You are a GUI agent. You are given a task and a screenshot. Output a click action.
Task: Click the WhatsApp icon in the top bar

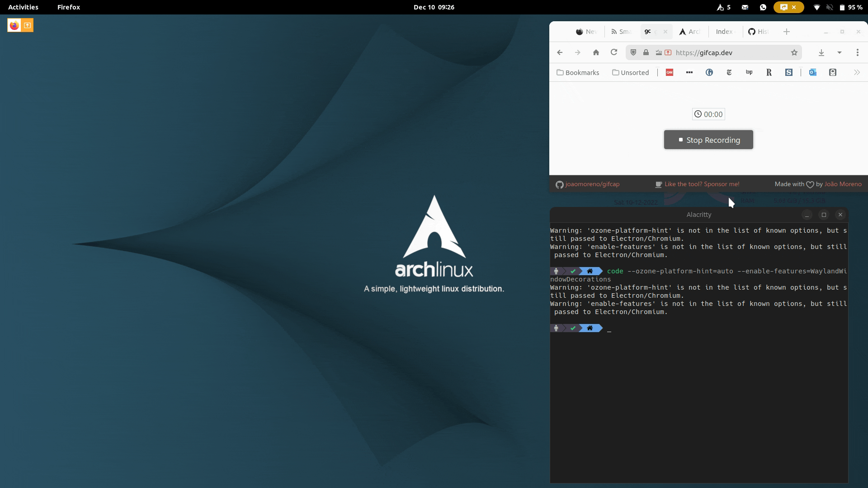(x=762, y=7)
